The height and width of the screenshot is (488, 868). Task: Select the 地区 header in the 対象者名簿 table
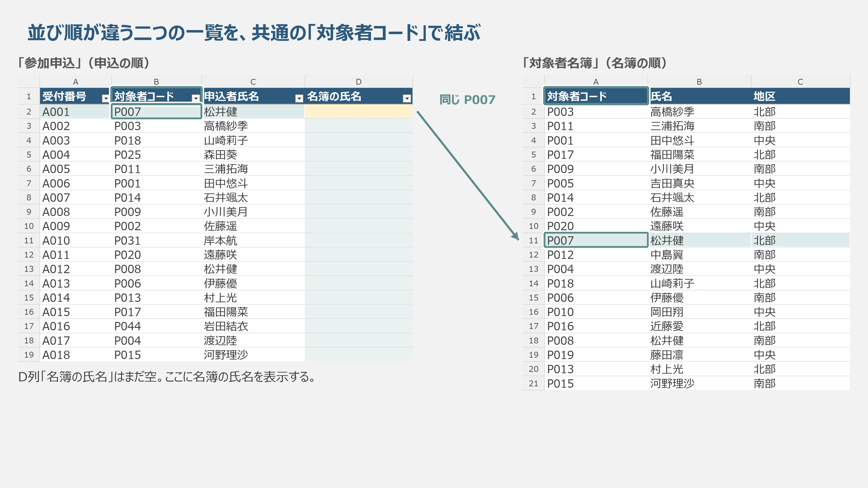click(800, 96)
